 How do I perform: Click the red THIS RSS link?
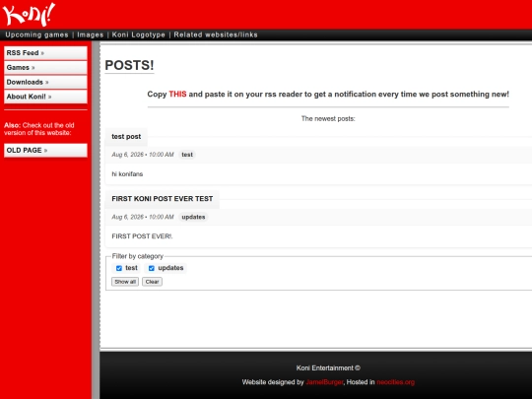pos(177,95)
